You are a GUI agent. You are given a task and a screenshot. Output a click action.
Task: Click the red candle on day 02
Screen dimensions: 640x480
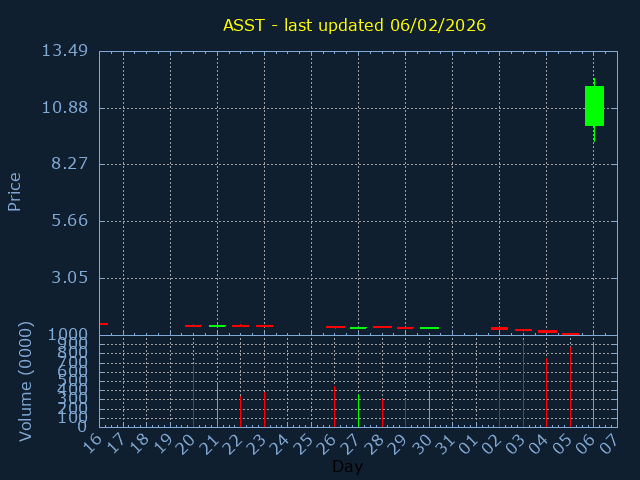pos(499,328)
